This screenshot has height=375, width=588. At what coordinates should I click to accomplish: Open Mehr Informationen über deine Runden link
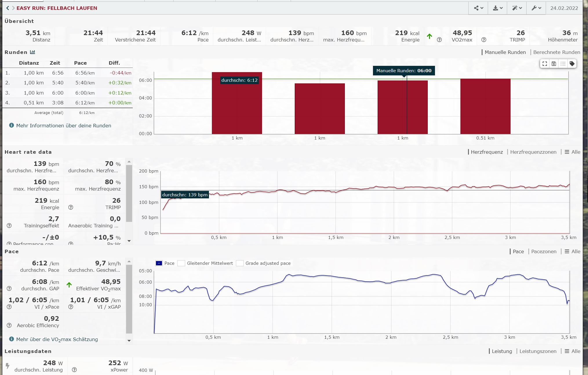coord(63,126)
